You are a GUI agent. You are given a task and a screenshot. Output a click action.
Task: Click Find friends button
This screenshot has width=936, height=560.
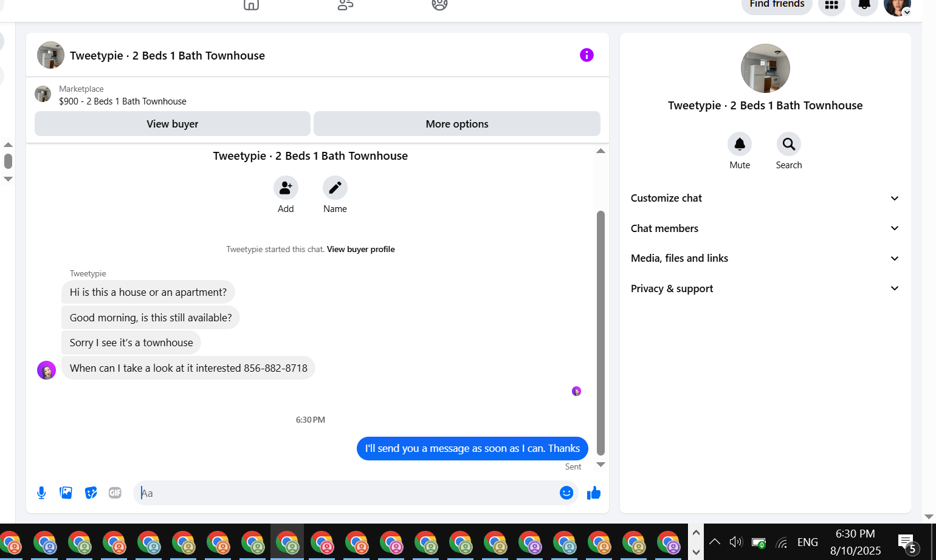[x=777, y=5]
